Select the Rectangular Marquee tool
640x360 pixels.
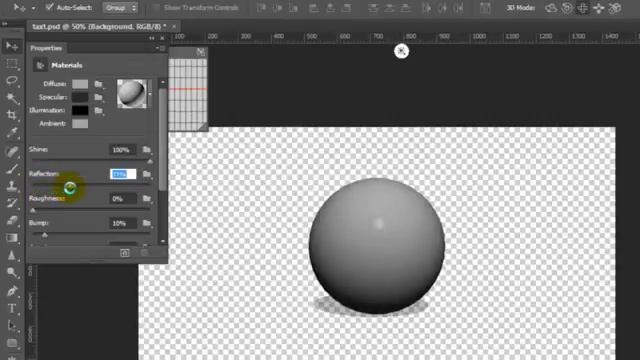point(12,64)
